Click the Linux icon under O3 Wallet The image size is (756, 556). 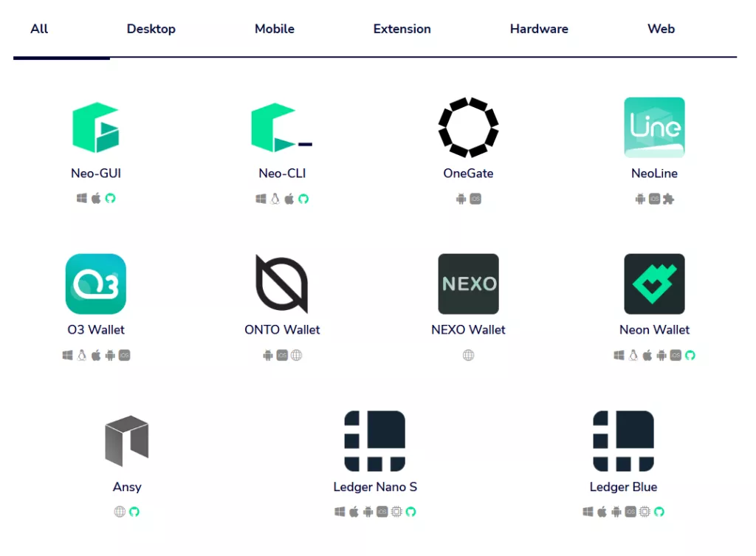click(81, 355)
